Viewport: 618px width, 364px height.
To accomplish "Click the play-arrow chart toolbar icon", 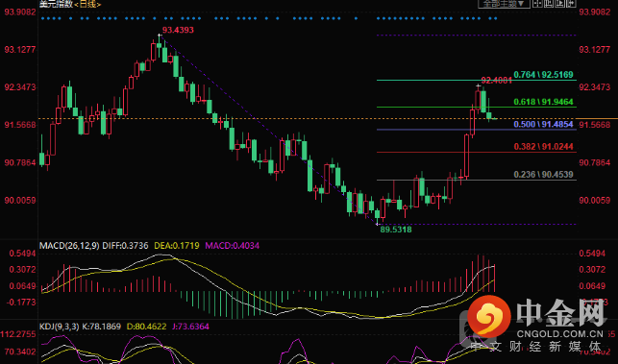I will (x=559, y=4).
